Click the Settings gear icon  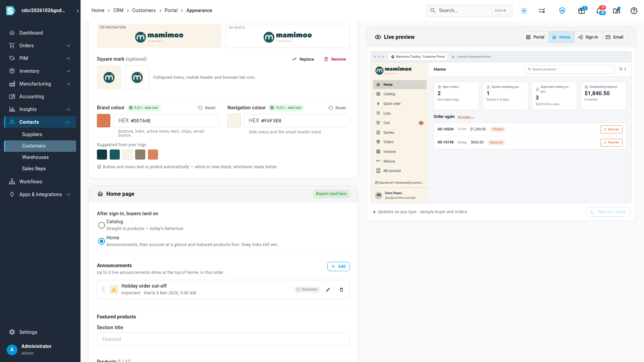12,332
